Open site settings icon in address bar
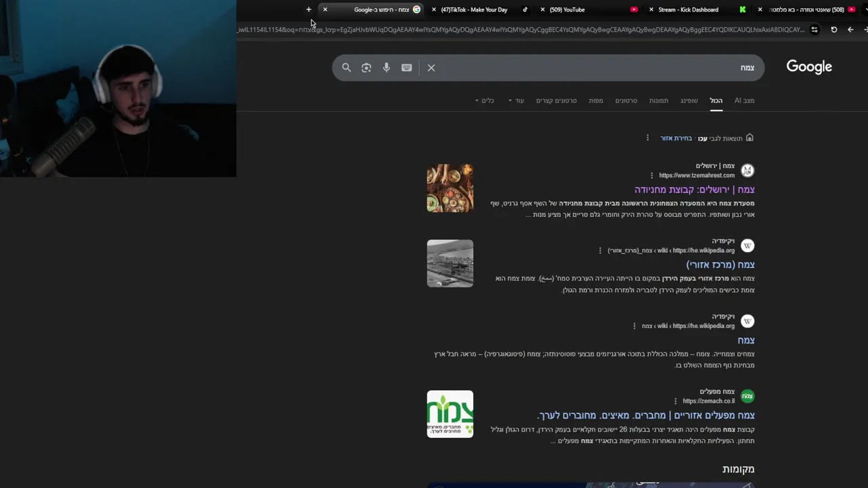The image size is (868, 488). point(814,30)
